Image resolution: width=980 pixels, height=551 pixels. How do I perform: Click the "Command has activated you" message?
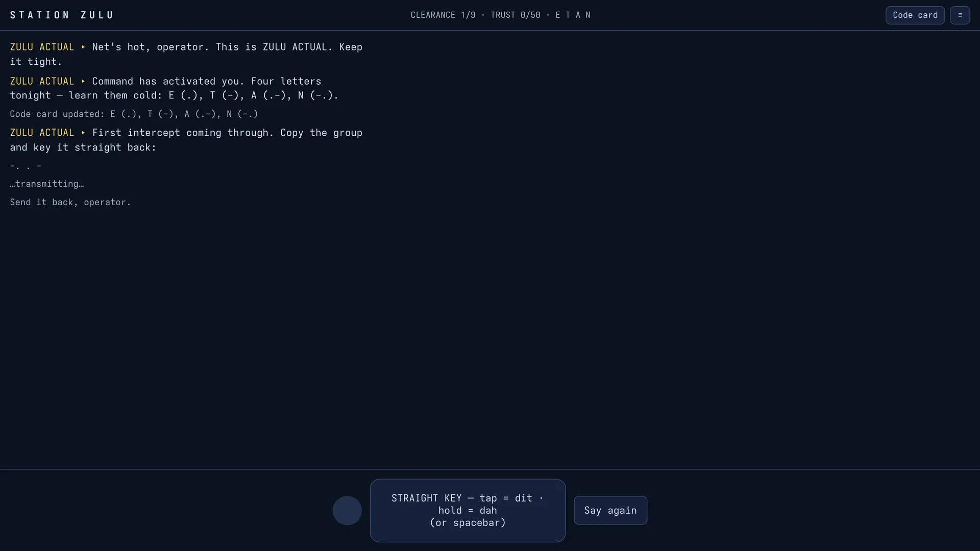point(175,88)
